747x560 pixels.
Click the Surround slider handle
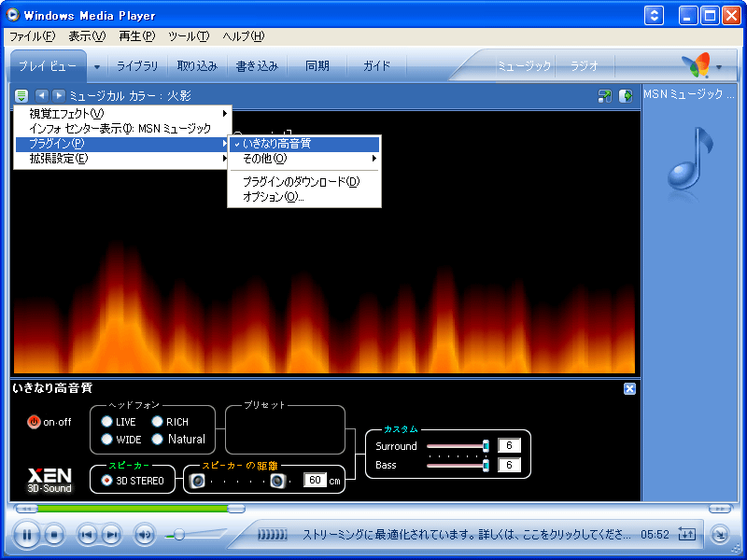(x=486, y=446)
